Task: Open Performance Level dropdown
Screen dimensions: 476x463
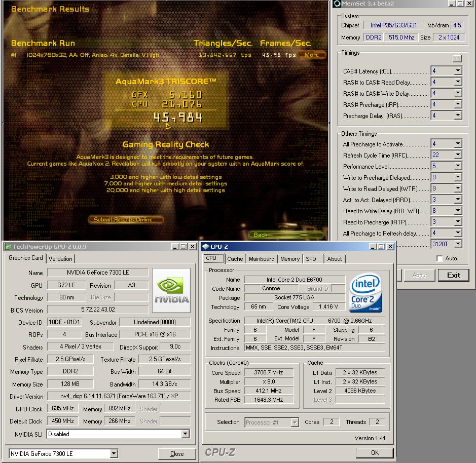Action: click(x=458, y=166)
